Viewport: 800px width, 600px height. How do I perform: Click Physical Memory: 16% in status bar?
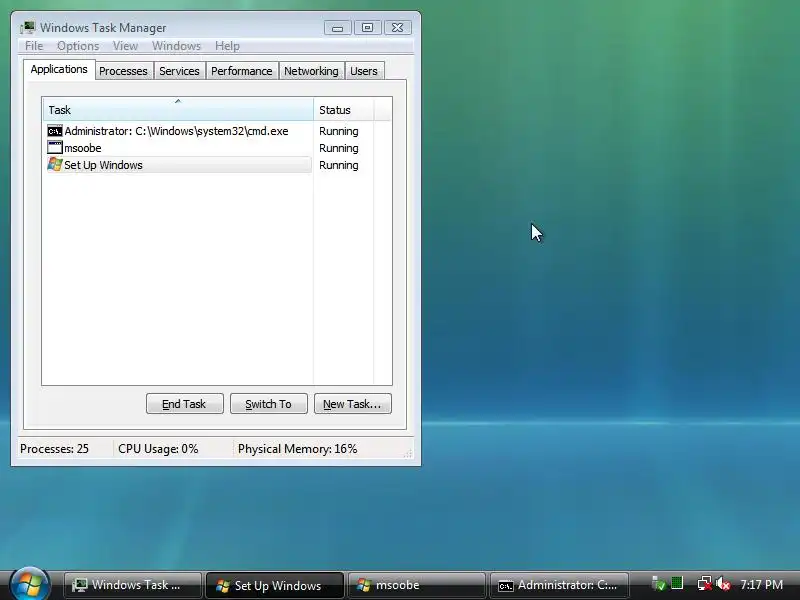point(297,449)
